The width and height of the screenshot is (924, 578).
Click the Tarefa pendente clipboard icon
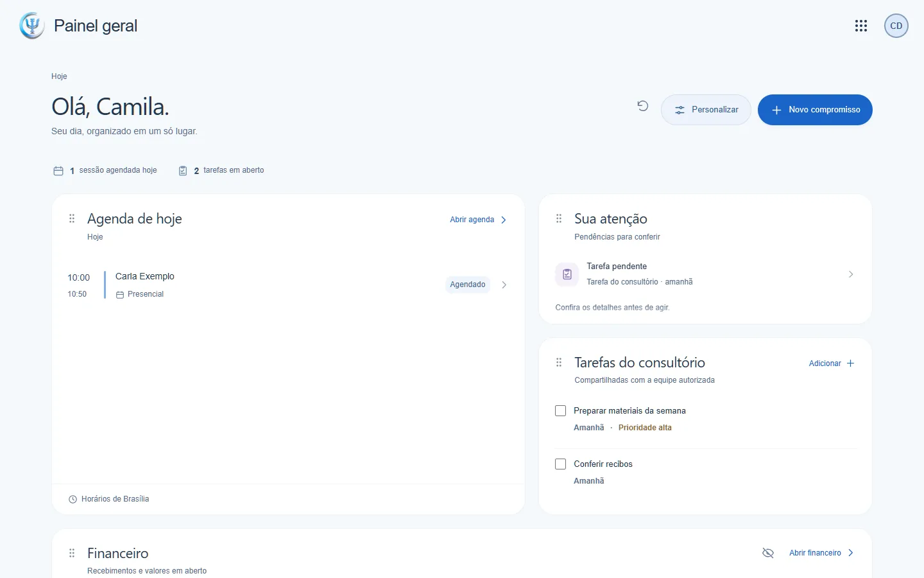pos(567,274)
